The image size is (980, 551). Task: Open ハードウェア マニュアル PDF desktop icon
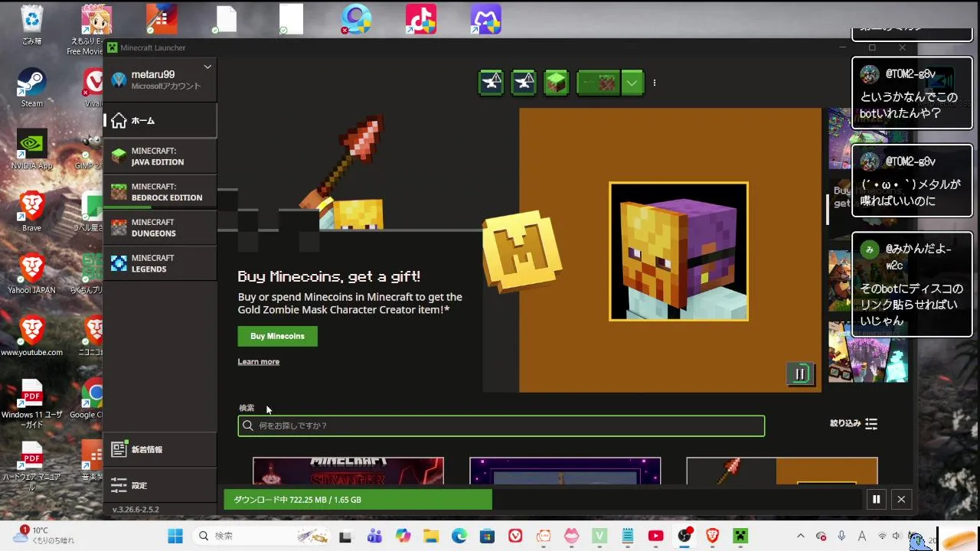(x=32, y=465)
